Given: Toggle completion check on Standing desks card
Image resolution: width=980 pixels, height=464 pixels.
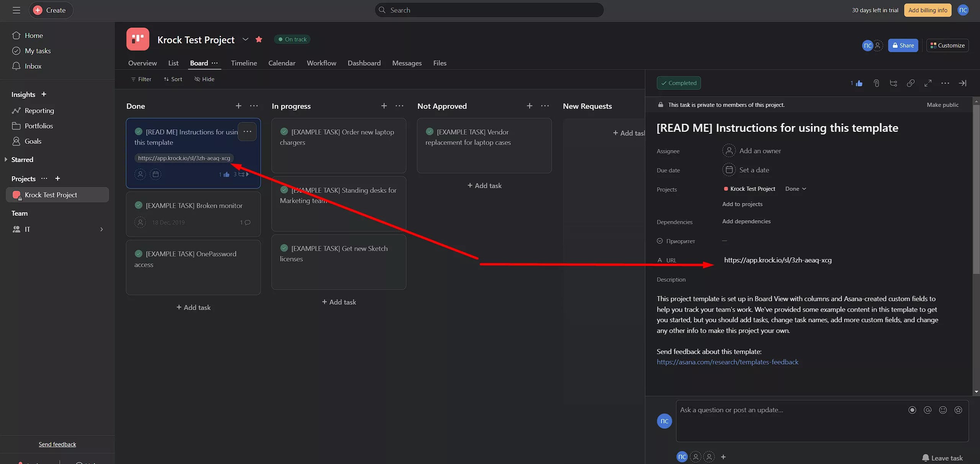Looking at the screenshot, I should 284,190.
